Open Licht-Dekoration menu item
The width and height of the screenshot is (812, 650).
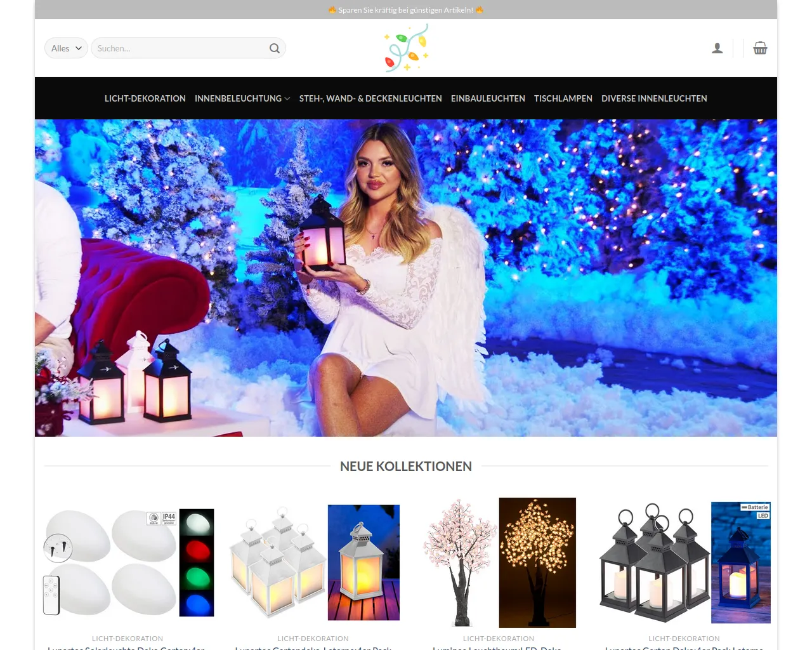coord(145,98)
